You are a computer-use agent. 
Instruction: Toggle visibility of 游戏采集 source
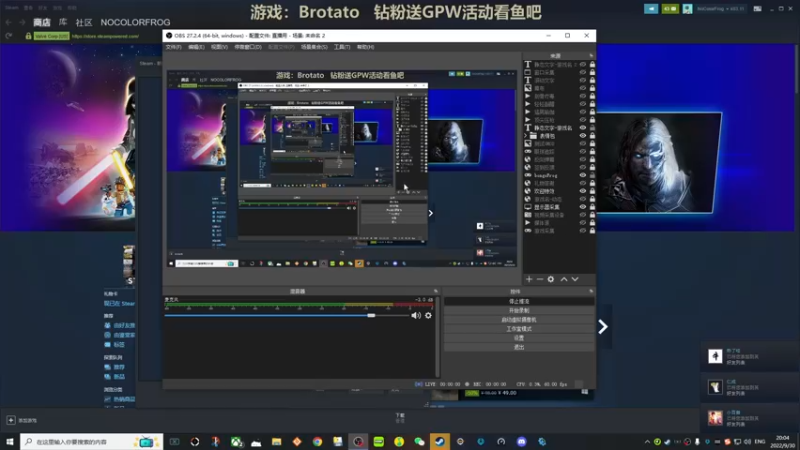pos(583,231)
